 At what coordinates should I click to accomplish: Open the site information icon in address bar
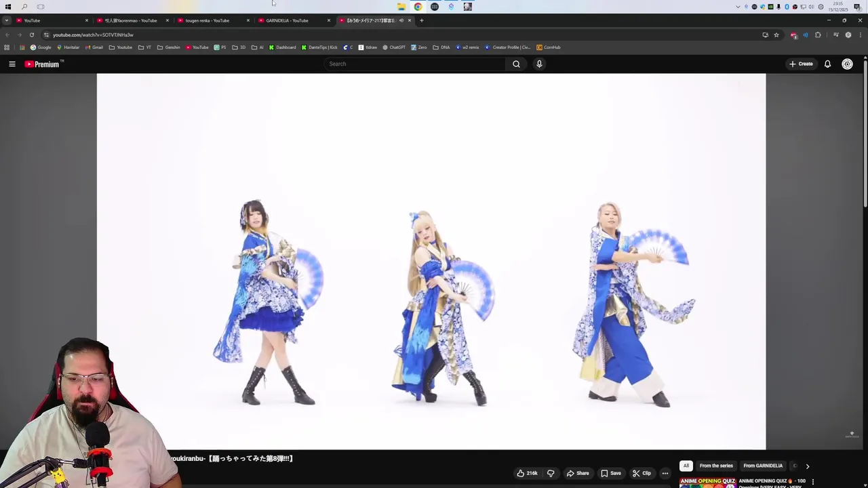tap(46, 35)
